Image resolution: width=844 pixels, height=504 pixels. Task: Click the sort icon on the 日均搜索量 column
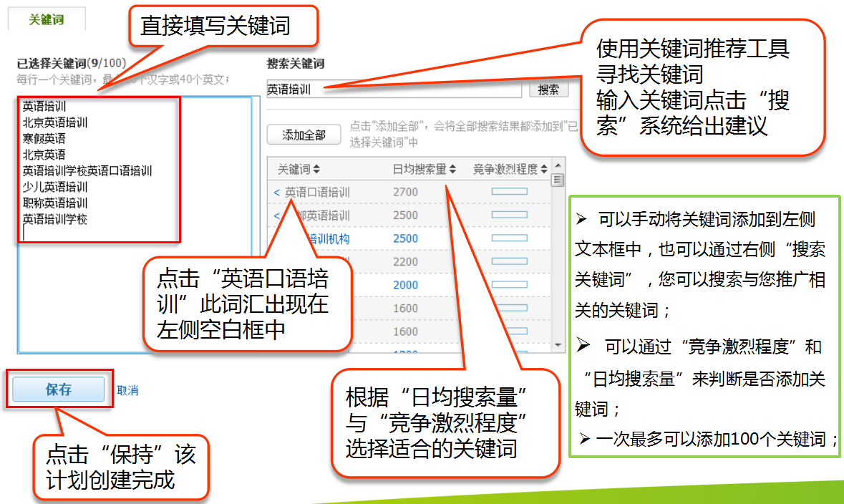point(452,169)
